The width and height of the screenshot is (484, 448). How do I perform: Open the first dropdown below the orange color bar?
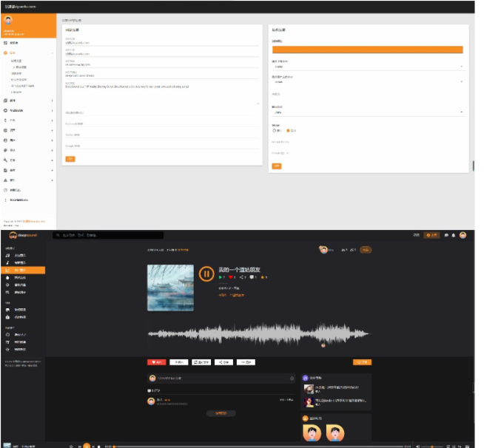367,67
